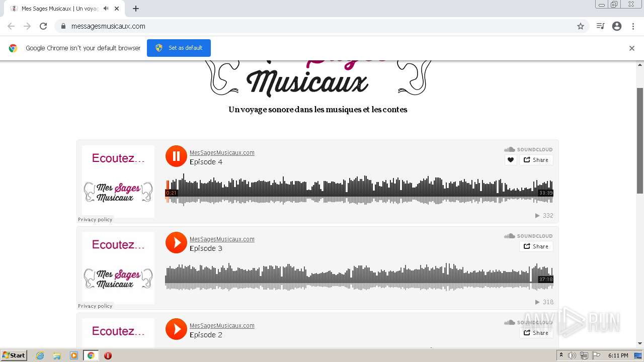Click the 318 play count on Episode 3
The height and width of the screenshot is (362, 644).
544,302
